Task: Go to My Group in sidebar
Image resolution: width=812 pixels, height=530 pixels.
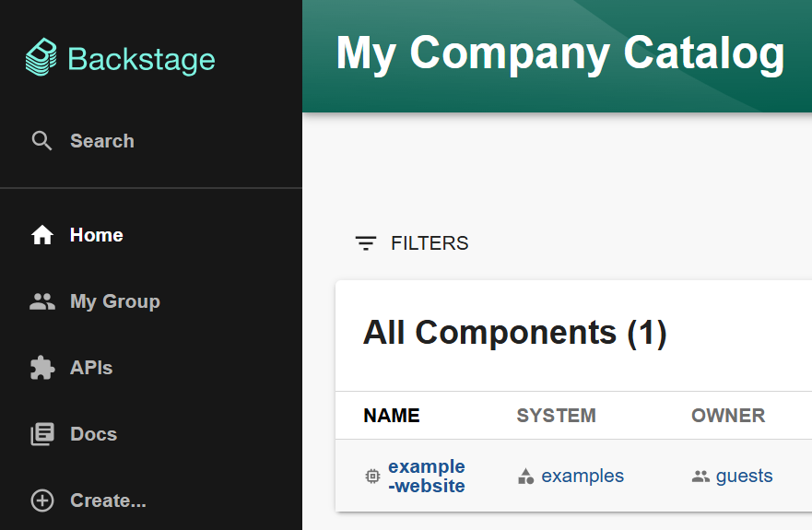Action: [x=115, y=301]
